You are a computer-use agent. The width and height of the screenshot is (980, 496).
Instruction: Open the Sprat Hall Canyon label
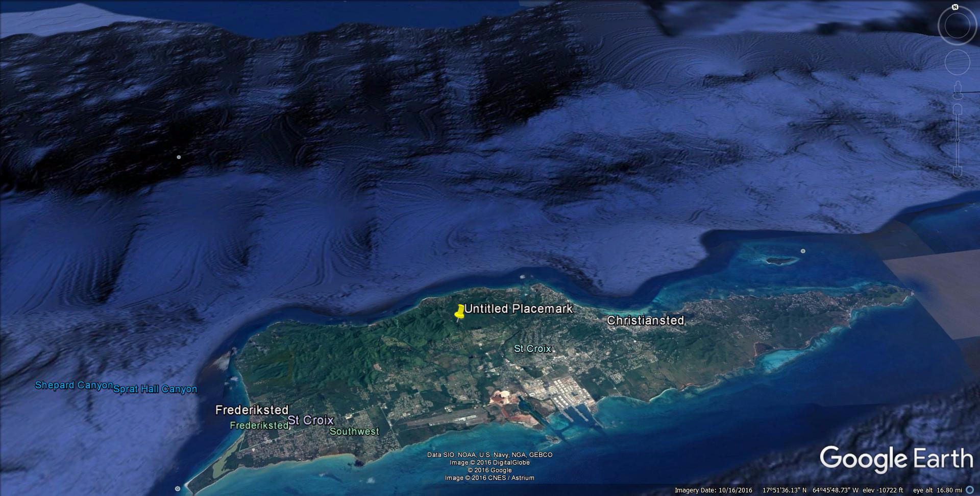click(156, 389)
